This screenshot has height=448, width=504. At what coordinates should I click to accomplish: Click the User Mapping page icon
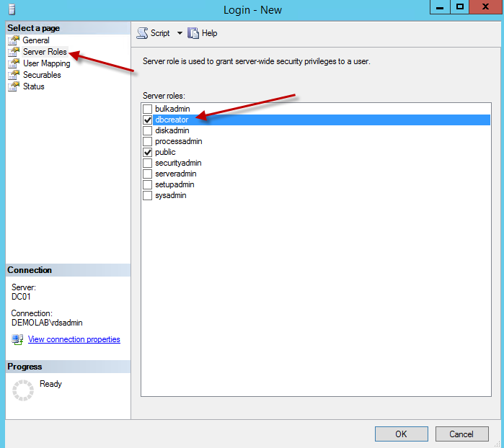tap(13, 63)
